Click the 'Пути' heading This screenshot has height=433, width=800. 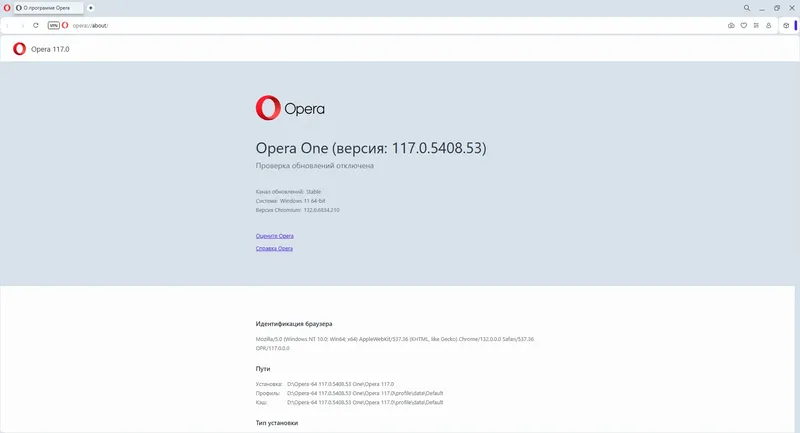(x=263, y=369)
